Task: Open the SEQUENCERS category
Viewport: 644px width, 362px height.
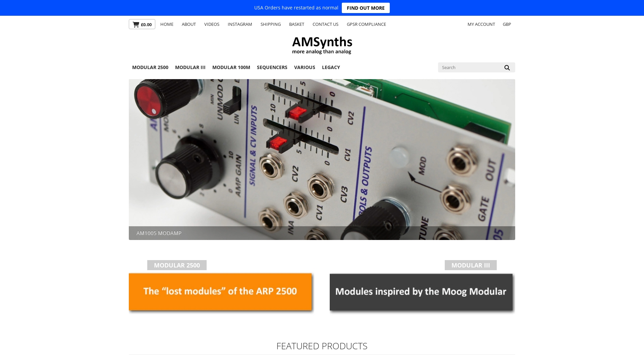Action: [x=272, y=67]
